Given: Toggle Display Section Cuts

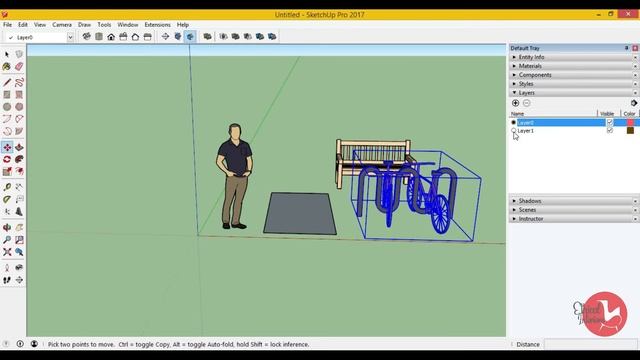Looking at the screenshot, I should [x=190, y=37].
